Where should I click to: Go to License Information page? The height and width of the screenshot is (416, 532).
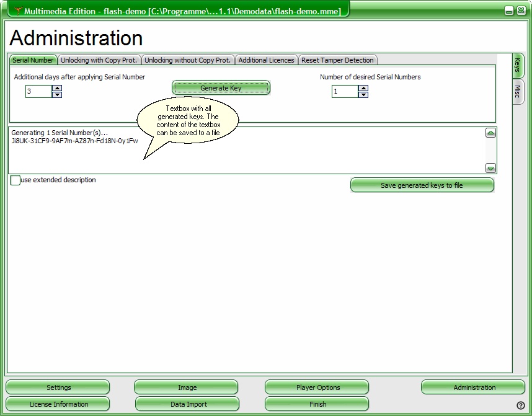(59, 404)
